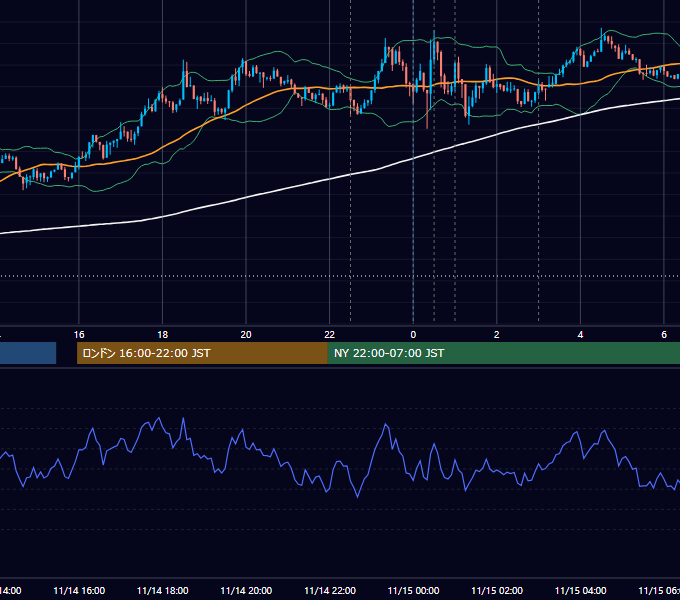Click the 11/15 04:00 date label

pos(581,590)
